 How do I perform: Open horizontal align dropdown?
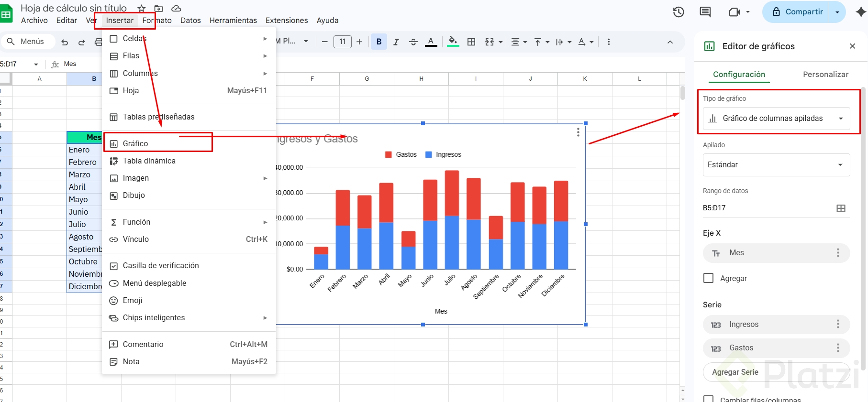[519, 42]
